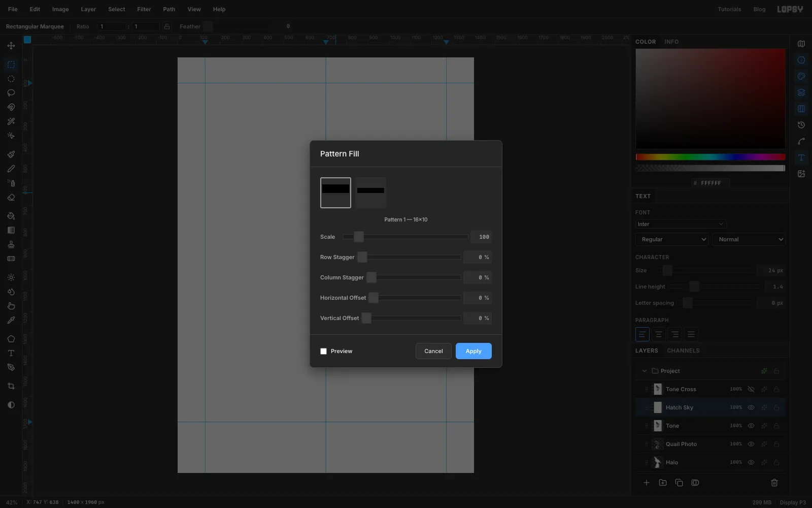The height and width of the screenshot is (508, 812).
Task: Open the Tutorials link
Action: 729,9
